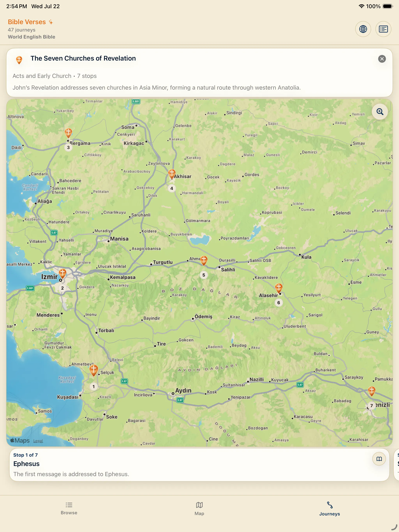Tap the map zoom magnifier button
This screenshot has width=399, height=532.
pos(380,112)
